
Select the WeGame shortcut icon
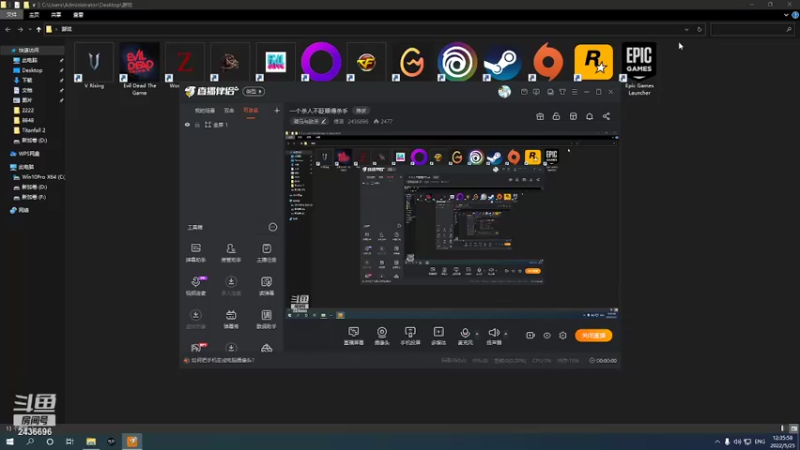click(x=412, y=62)
